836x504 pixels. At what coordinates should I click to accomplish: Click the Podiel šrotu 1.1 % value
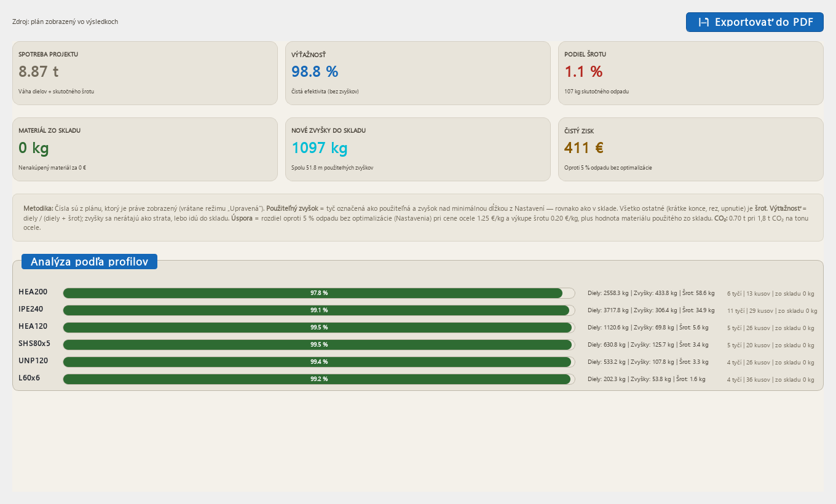pyautogui.click(x=583, y=71)
